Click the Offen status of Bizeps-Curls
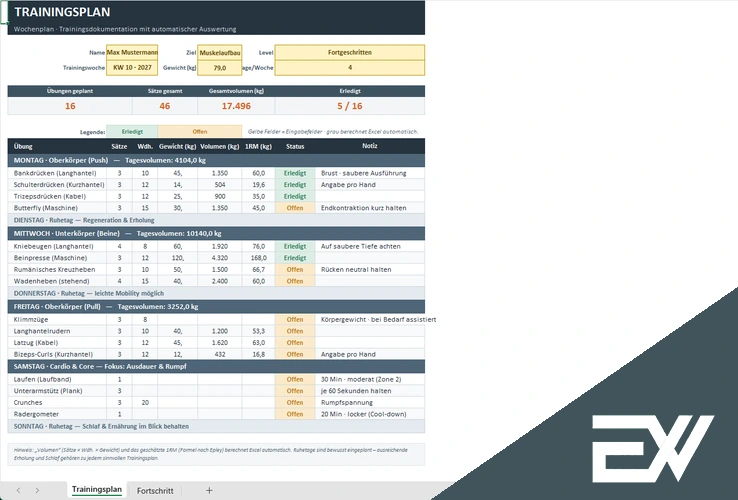The image size is (738, 500). point(295,354)
